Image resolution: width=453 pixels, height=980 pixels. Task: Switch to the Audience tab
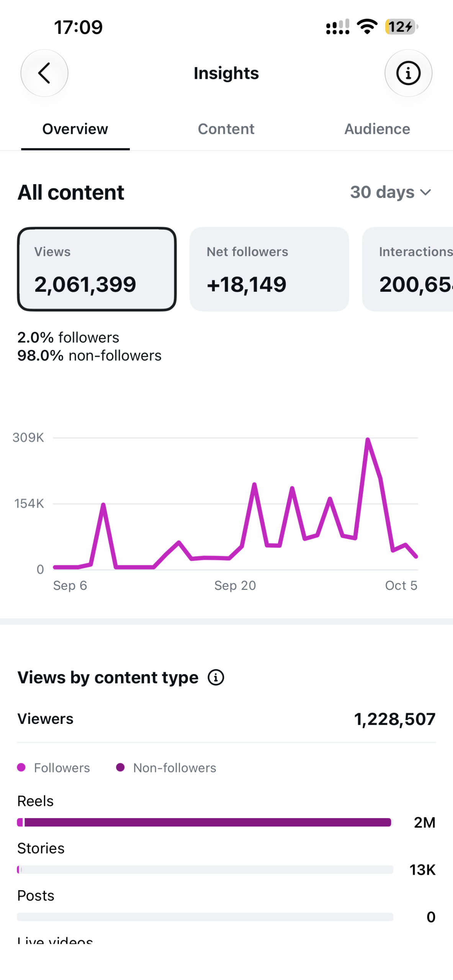click(377, 129)
